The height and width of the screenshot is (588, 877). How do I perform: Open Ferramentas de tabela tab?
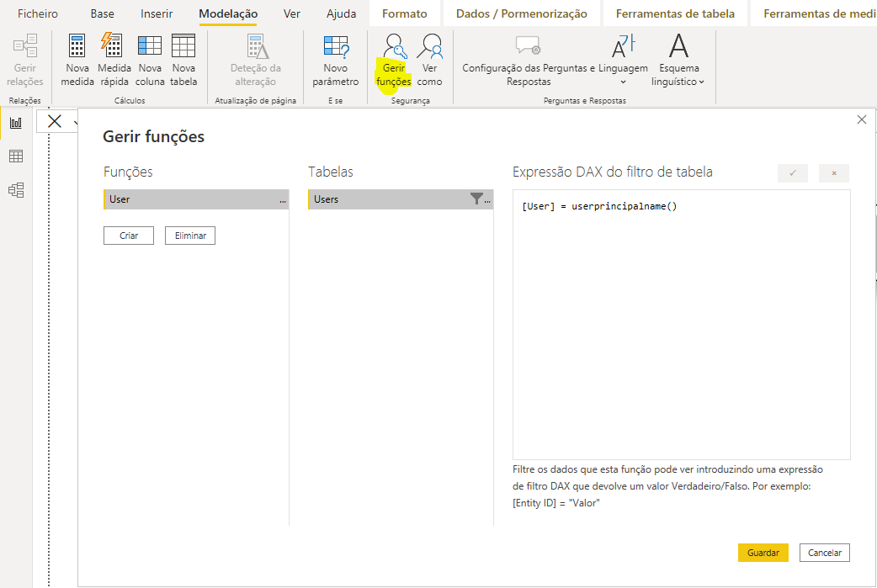pos(675,13)
